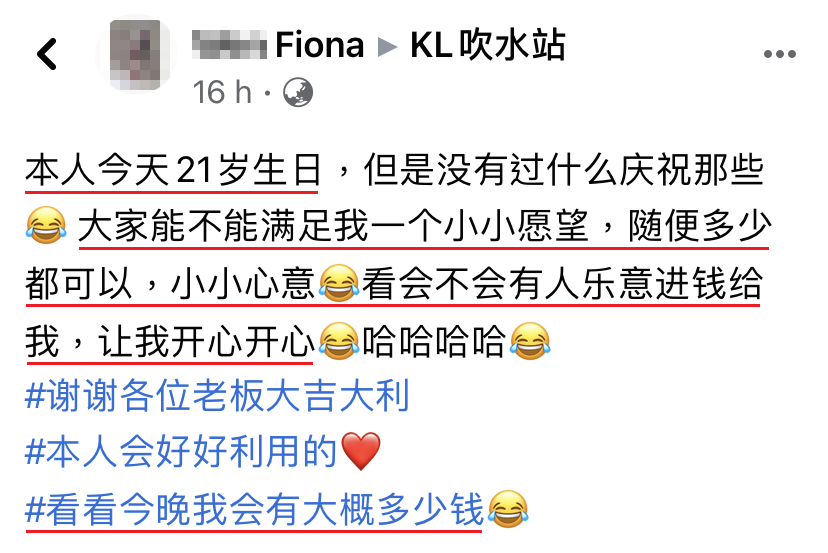
Task: Open hashtag #看看今晚我会有大概多少钱
Action: [255, 509]
